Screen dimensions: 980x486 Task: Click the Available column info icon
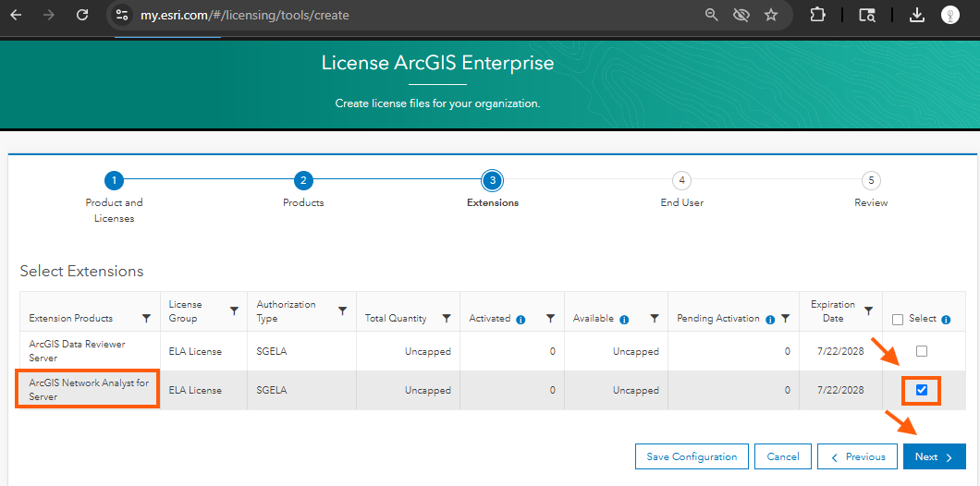coord(624,319)
